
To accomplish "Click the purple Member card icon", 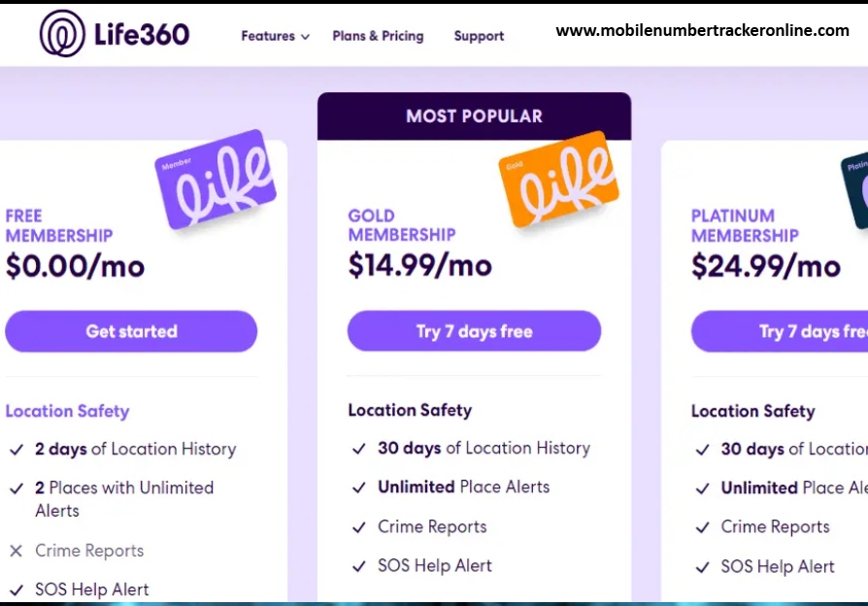I will click(216, 180).
